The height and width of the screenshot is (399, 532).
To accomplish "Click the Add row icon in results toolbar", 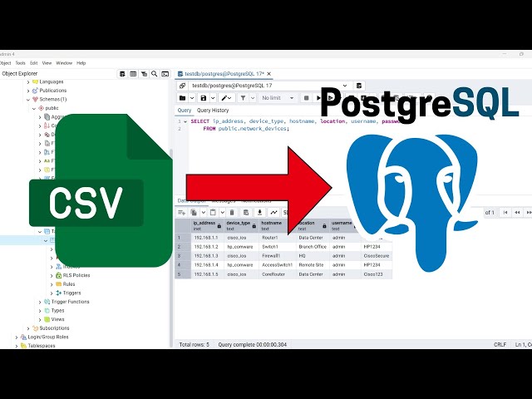I will 182,213.
